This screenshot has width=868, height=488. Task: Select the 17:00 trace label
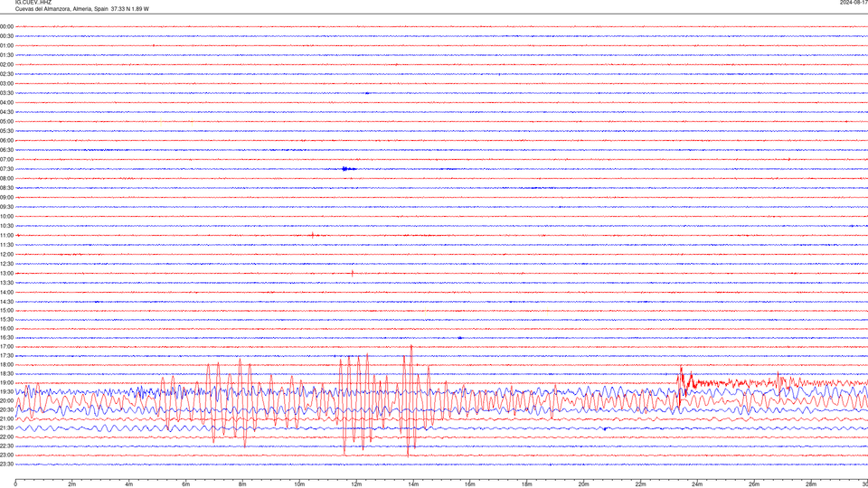[x=6, y=347]
